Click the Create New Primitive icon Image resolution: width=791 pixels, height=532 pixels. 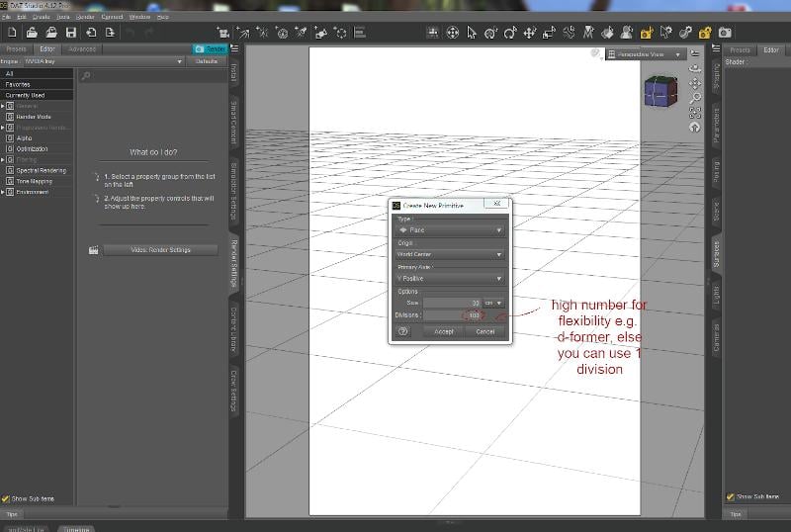[320, 33]
